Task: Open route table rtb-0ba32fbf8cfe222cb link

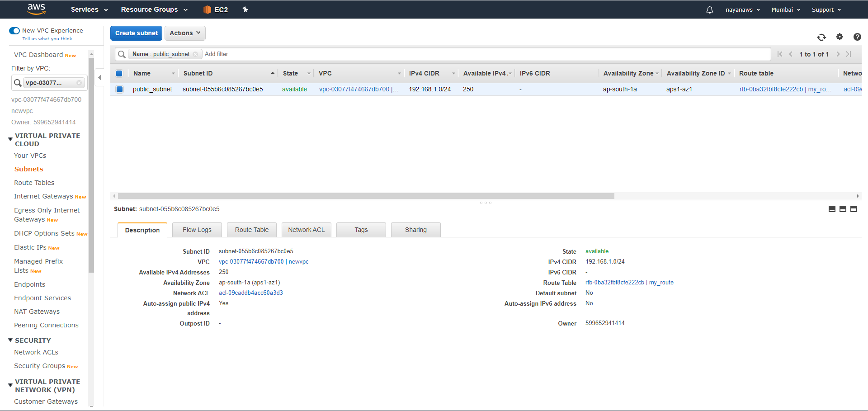Action: coord(614,283)
